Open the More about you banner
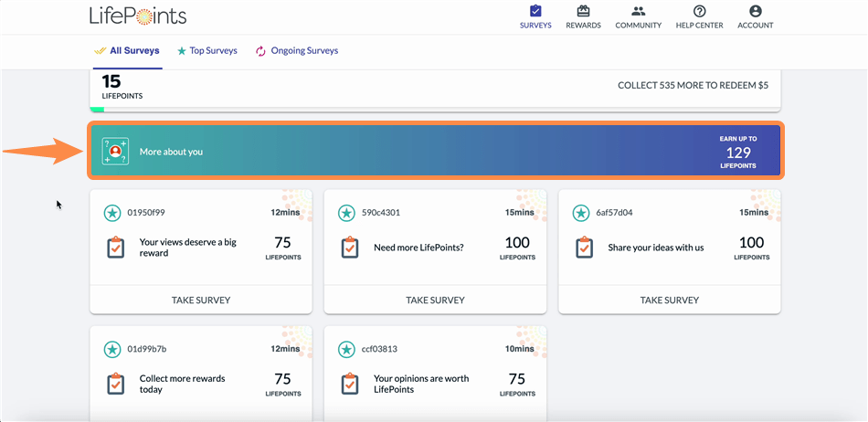The height and width of the screenshot is (422, 868). coord(436,151)
